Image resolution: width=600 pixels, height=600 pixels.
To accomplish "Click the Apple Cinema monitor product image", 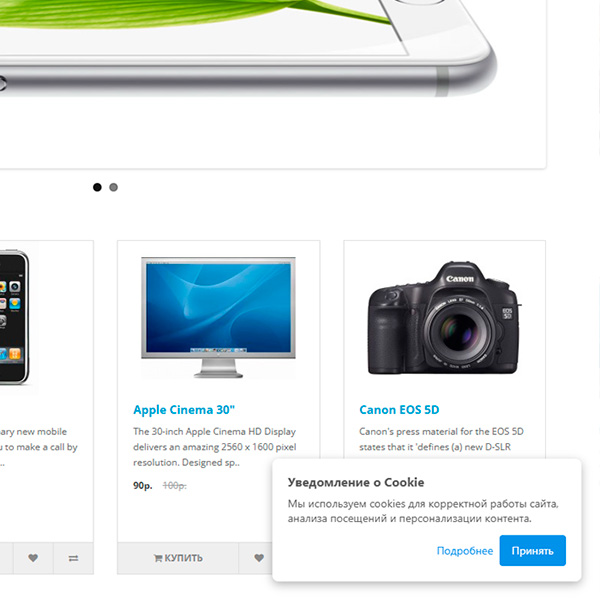I will (218, 318).
